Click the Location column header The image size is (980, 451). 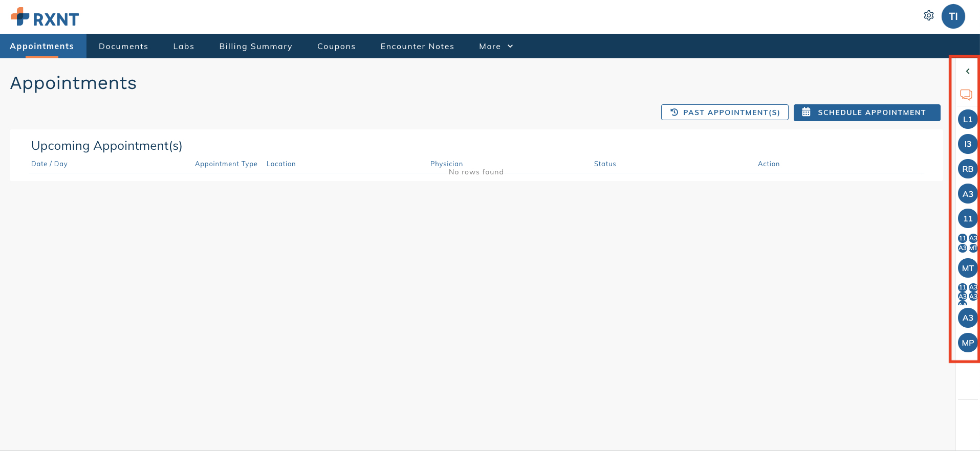tap(281, 164)
